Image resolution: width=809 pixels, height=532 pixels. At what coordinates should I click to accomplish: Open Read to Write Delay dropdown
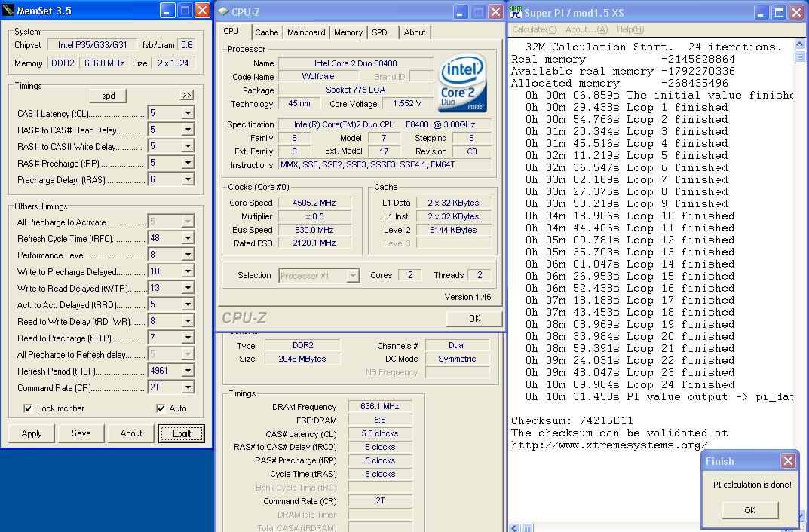point(188,321)
